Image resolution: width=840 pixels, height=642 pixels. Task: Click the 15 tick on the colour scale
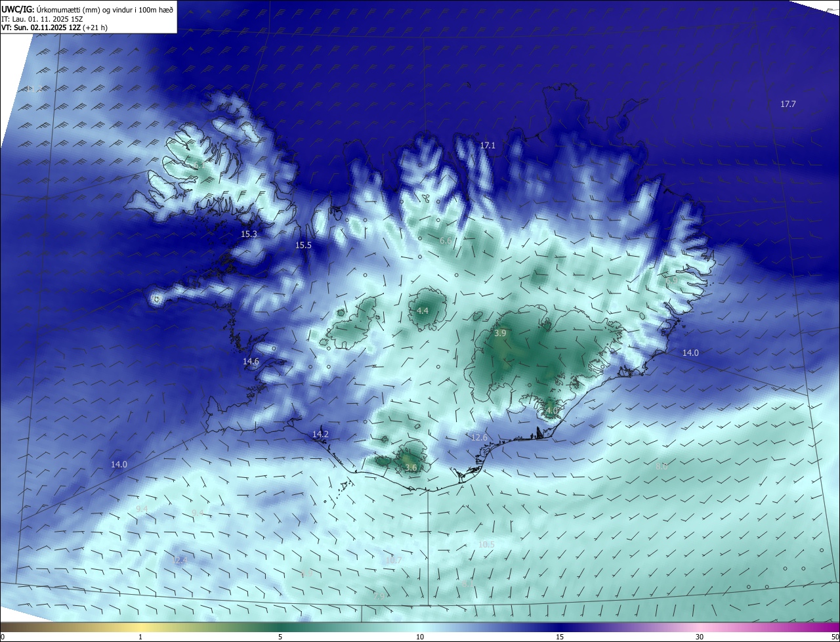coord(560,637)
